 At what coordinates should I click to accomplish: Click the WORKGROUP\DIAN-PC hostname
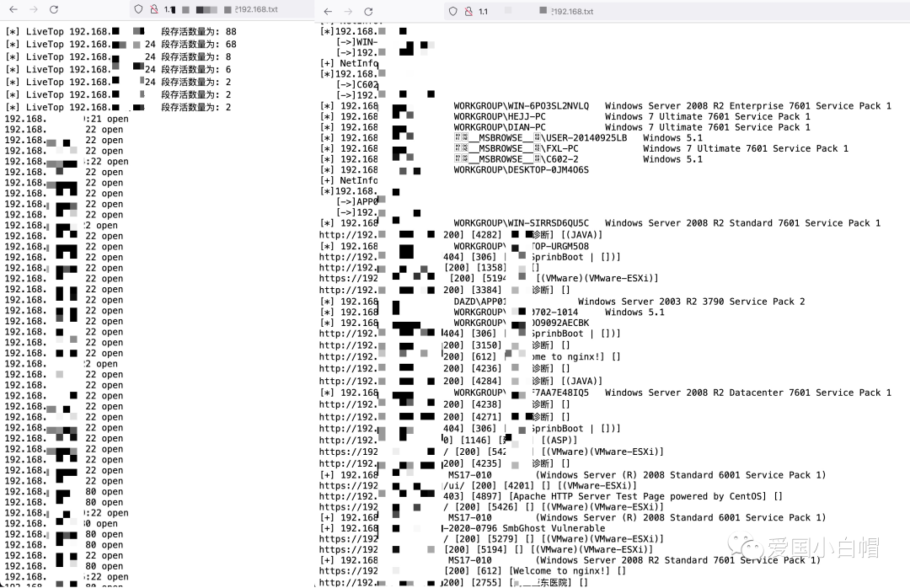pyautogui.click(x=500, y=127)
